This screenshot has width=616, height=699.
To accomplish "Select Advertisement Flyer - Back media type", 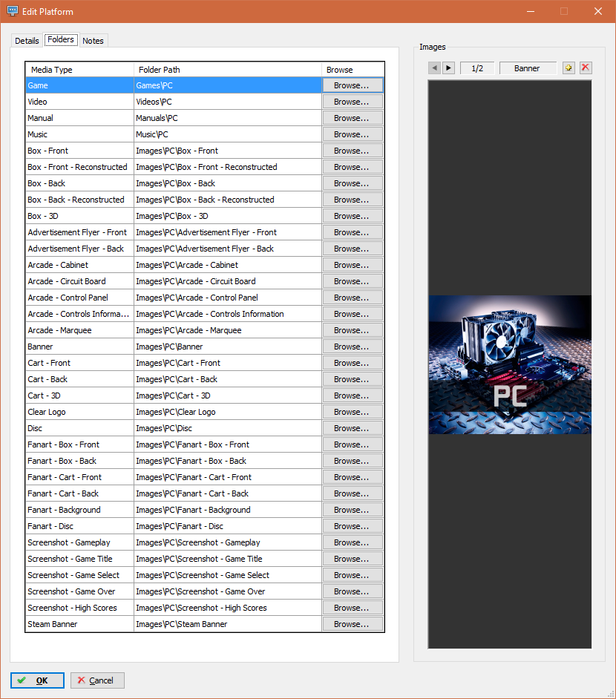I will click(x=79, y=249).
